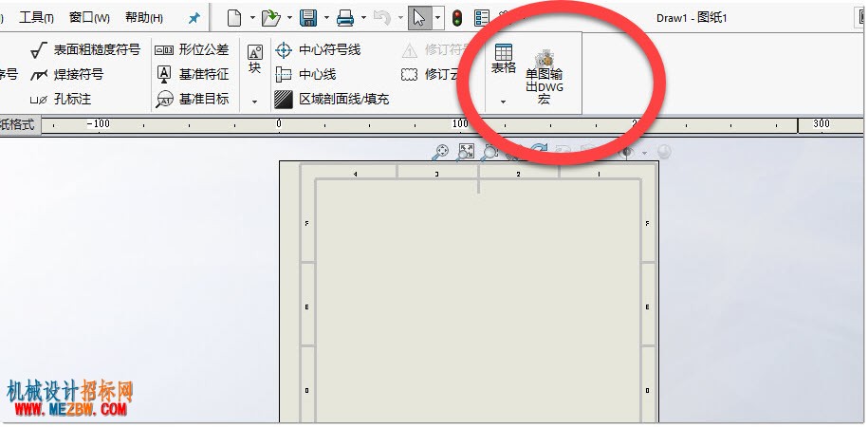Toggle the Select cursor tool
The image size is (868, 427).
(x=419, y=18)
